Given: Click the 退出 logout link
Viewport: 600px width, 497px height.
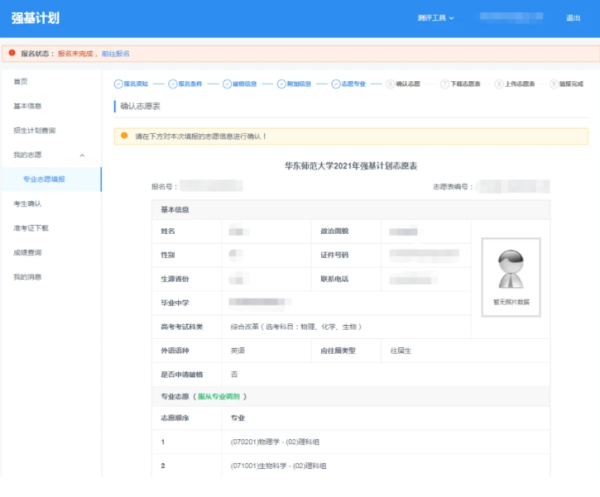Looking at the screenshot, I should click(573, 18).
